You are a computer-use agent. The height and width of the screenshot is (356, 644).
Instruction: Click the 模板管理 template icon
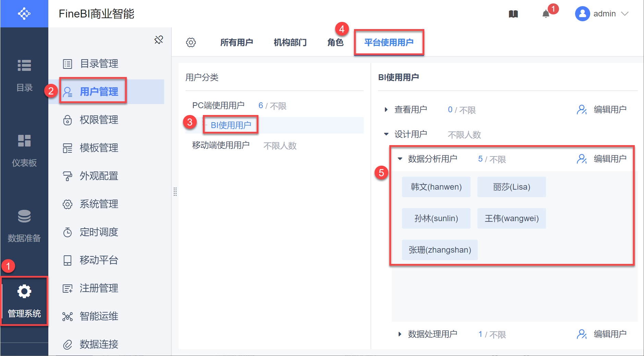click(68, 148)
